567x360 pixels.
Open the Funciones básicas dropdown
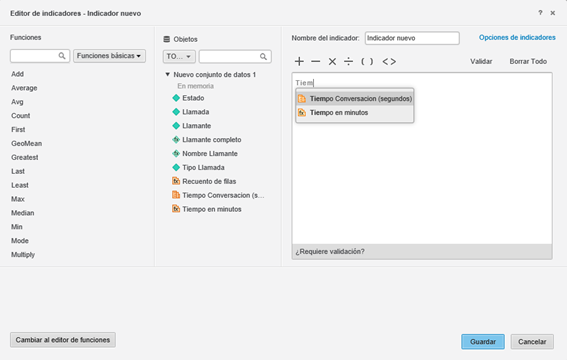110,56
